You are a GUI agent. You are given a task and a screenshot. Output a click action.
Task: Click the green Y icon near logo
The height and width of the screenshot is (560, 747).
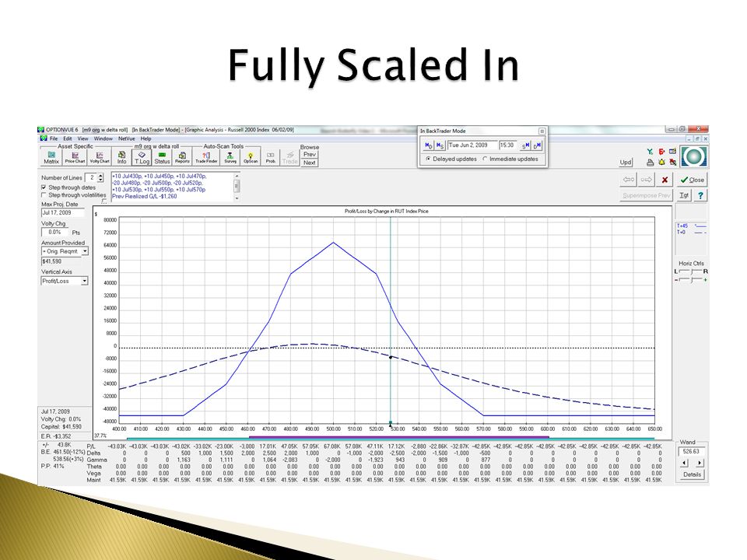[x=650, y=152]
